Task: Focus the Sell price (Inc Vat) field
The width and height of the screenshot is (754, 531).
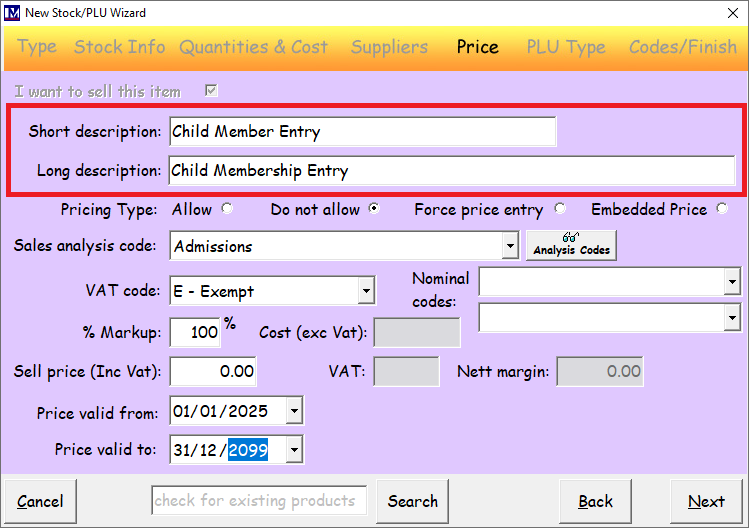Action: point(213,371)
